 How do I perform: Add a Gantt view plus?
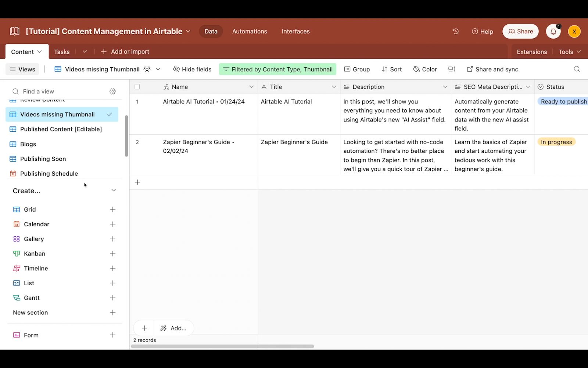click(112, 298)
